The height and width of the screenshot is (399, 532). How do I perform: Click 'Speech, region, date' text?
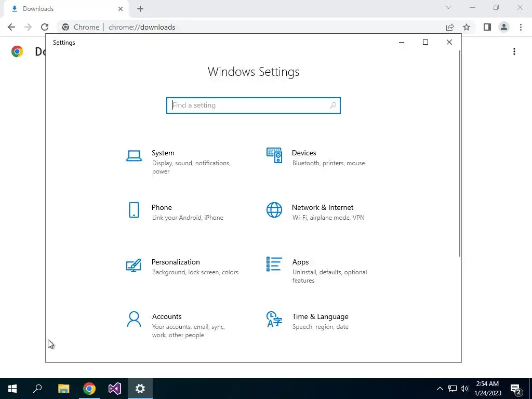[x=320, y=327]
